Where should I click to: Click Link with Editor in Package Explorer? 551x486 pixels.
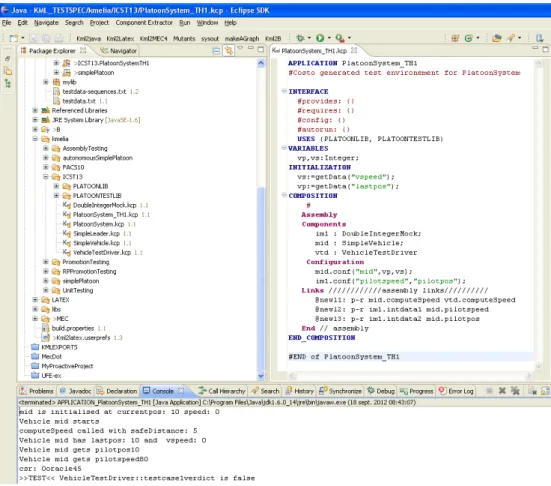point(229,51)
